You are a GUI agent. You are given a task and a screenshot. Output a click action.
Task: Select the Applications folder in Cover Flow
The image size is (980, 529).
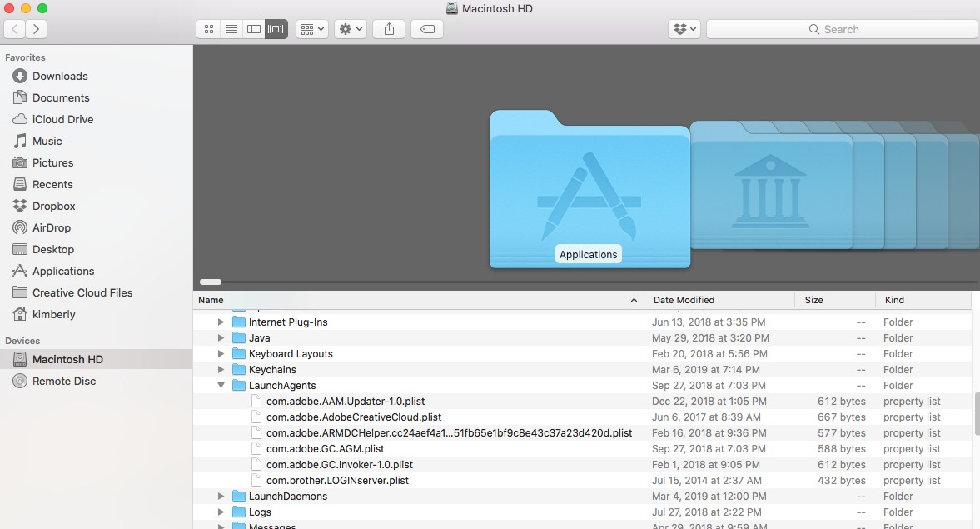coord(589,189)
